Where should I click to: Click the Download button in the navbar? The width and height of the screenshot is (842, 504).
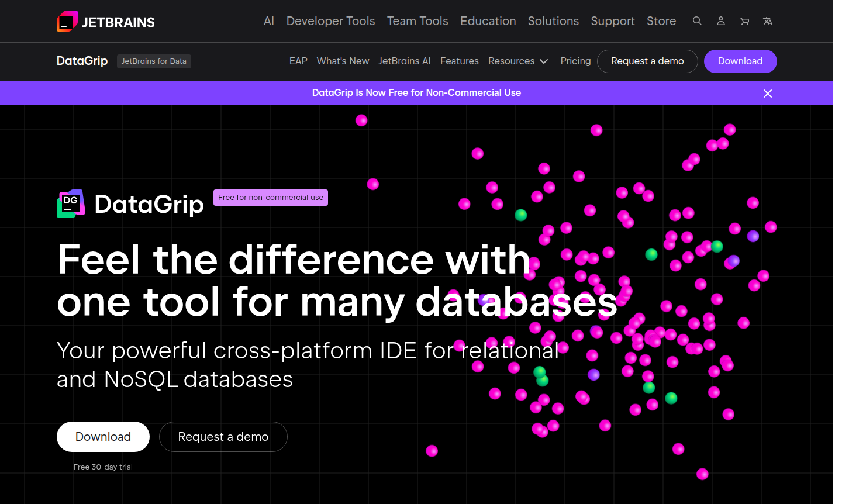click(740, 61)
